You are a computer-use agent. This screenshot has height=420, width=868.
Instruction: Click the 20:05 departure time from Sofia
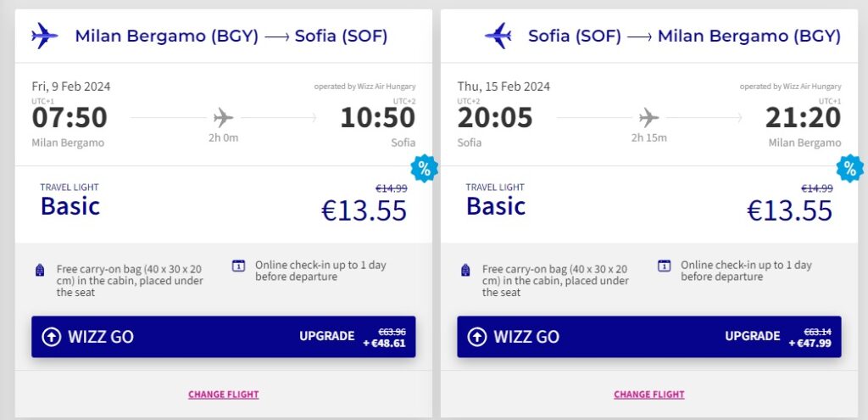pyautogui.click(x=495, y=118)
